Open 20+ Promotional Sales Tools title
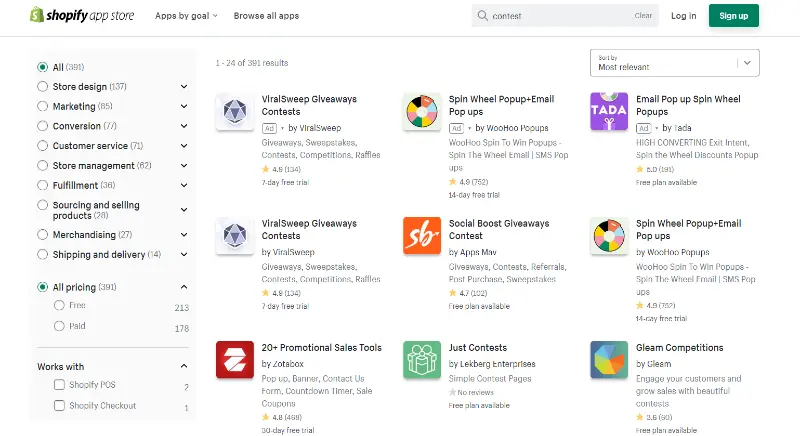The height and width of the screenshot is (436, 800). 321,348
